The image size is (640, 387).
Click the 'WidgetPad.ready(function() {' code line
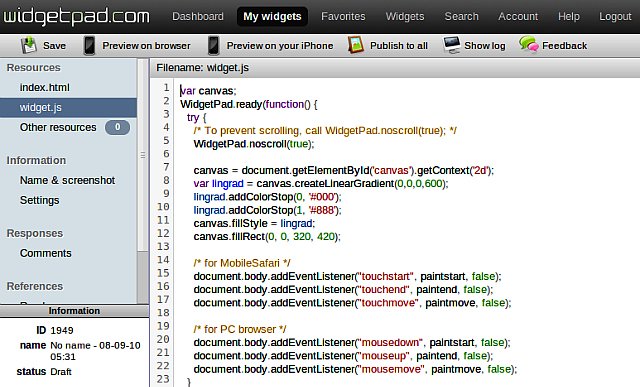coord(249,104)
